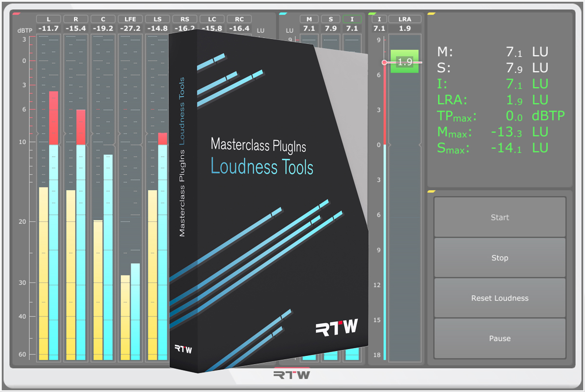Select the C channel label
The image size is (585, 392).
(103, 19)
